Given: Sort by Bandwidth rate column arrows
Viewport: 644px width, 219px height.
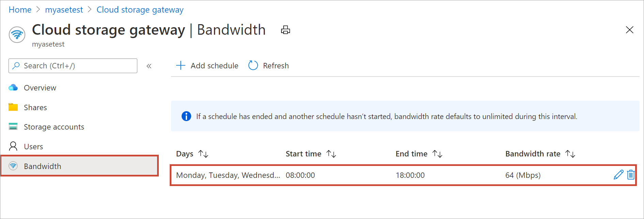Looking at the screenshot, I should 570,154.
